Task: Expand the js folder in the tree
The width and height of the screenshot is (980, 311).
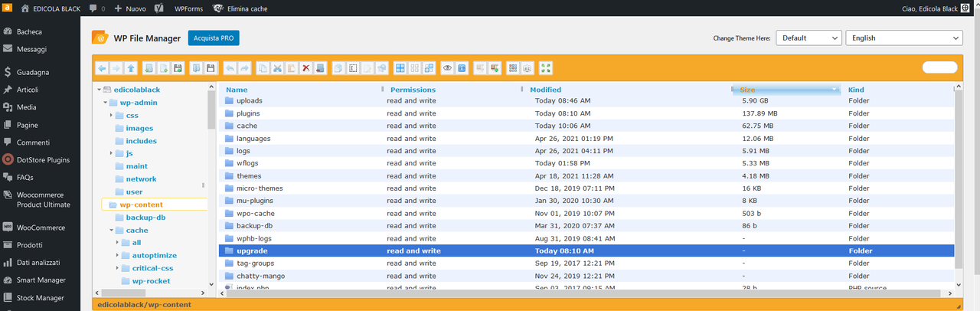Action: 111,153
